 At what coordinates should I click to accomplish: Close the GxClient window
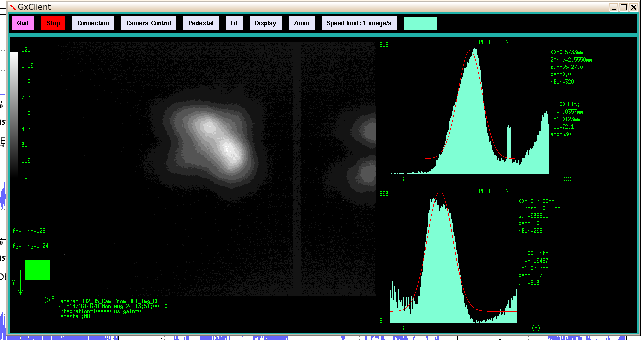click(x=633, y=7)
